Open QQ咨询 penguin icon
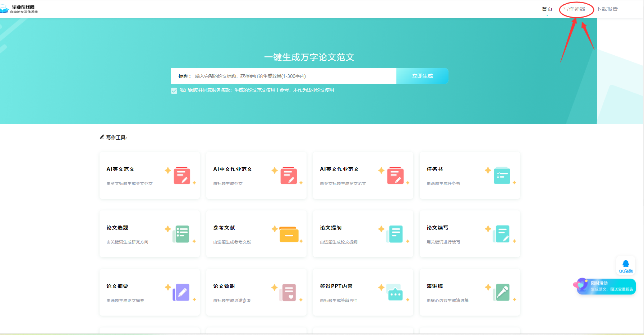644x335 pixels. point(626,264)
